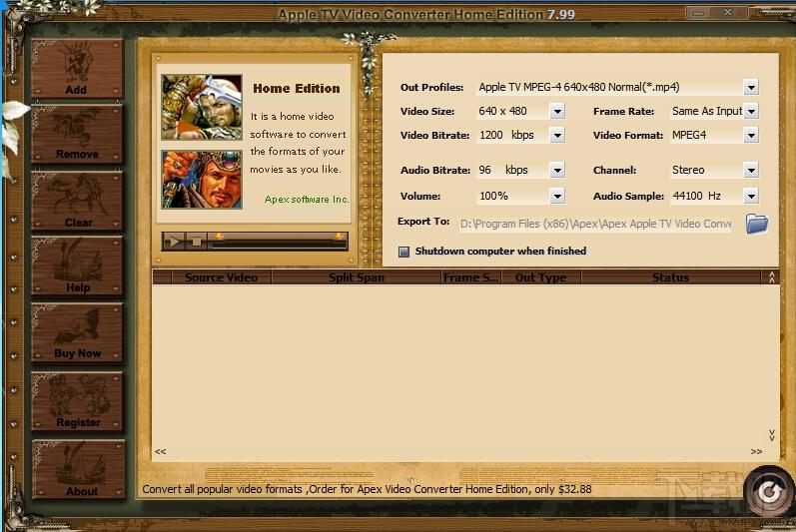The height and width of the screenshot is (532, 796).
Task: Expand the Volume dropdown
Action: pos(557,196)
